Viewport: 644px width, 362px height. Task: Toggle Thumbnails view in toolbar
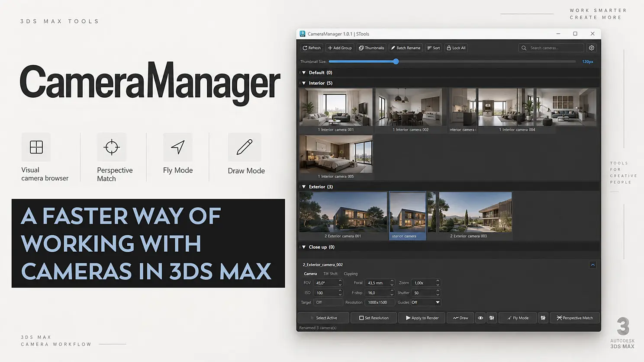pyautogui.click(x=371, y=48)
